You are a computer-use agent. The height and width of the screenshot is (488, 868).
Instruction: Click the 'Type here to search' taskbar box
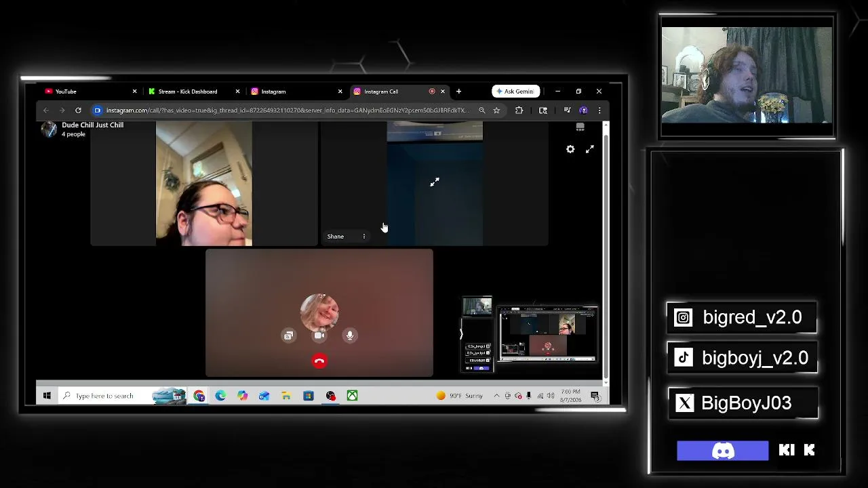123,396
